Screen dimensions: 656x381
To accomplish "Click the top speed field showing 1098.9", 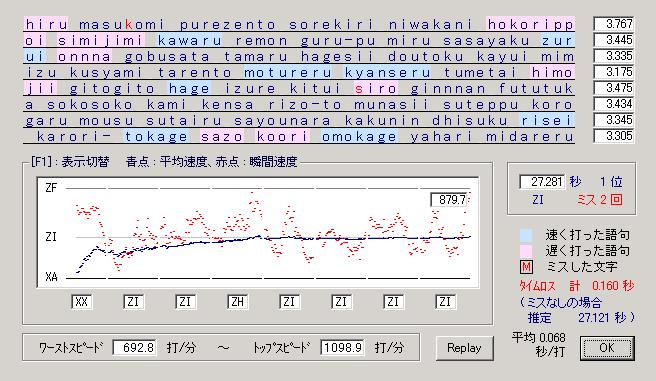I will [x=342, y=348].
